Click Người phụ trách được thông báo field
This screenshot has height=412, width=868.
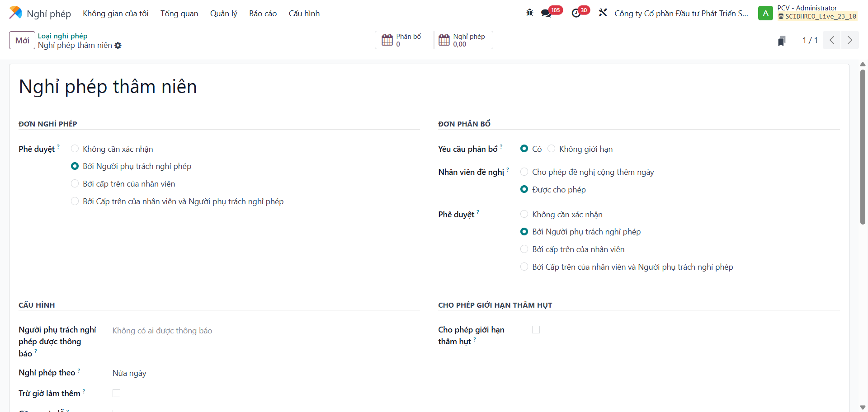click(266, 331)
